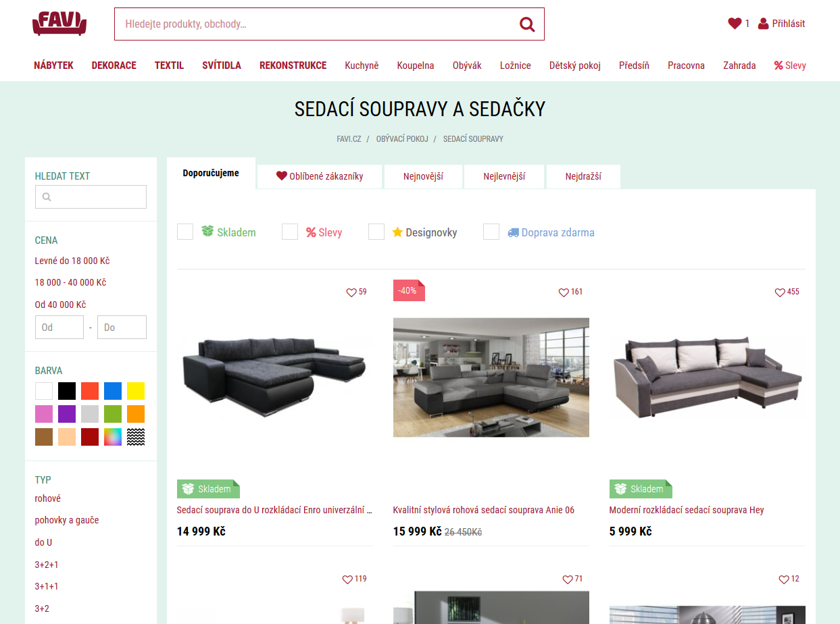This screenshot has width=840, height=624.
Task: Enable the Skladem filter checkbox
Action: (x=185, y=232)
